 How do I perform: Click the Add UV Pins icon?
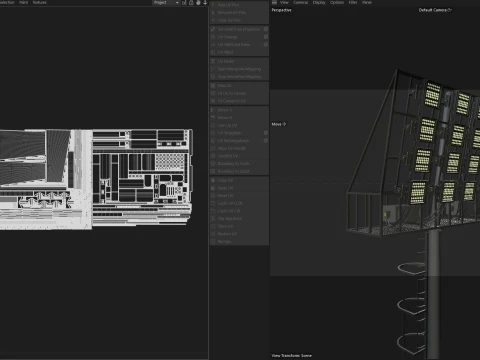pos(213,5)
